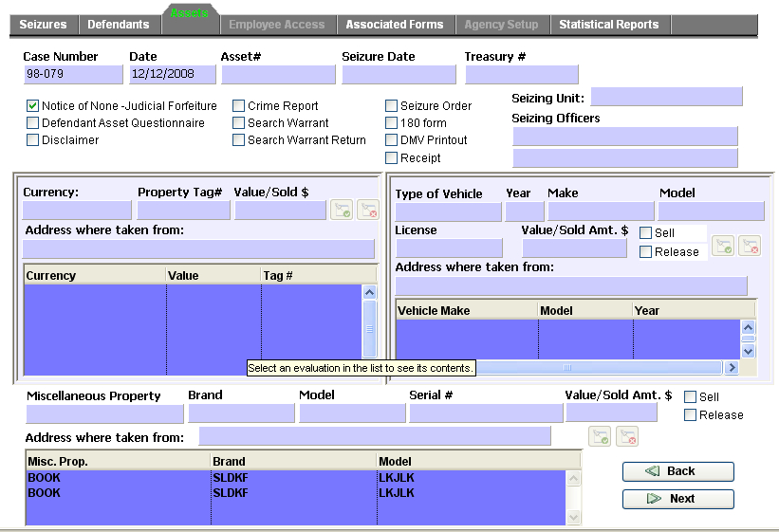Click the up arrow of Currency list scrollbar
Screen dimensions: 779x532
pyautogui.click(x=369, y=292)
